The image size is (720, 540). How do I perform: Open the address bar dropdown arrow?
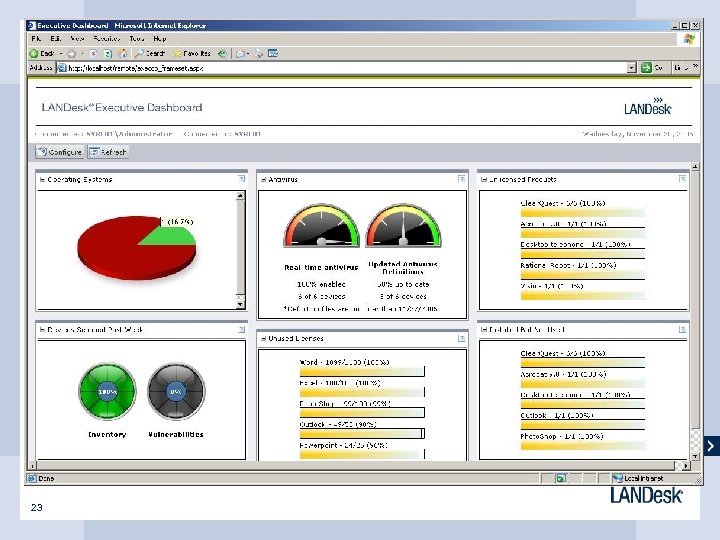click(x=632, y=68)
